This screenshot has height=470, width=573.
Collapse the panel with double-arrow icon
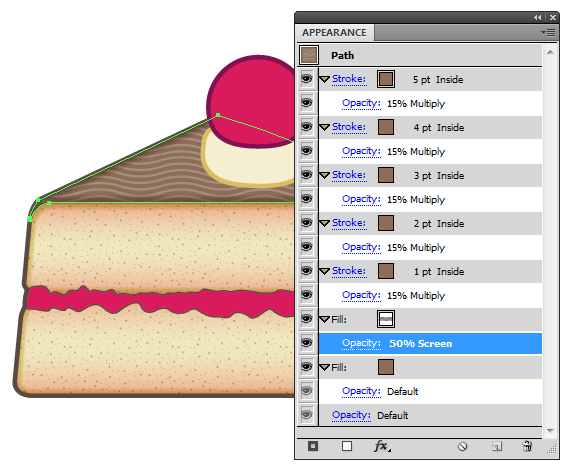[x=537, y=17]
